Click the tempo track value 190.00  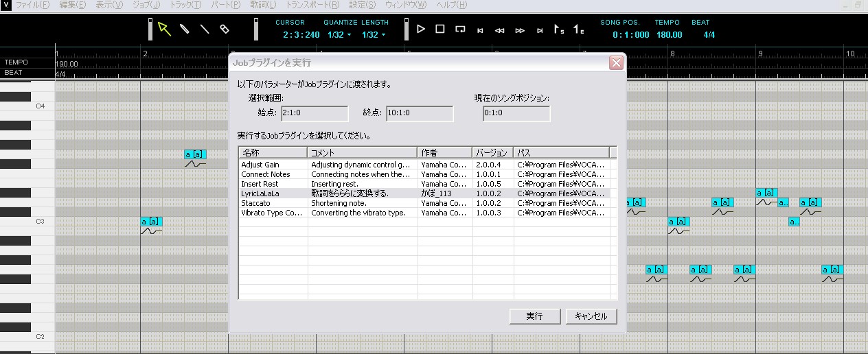coord(67,64)
